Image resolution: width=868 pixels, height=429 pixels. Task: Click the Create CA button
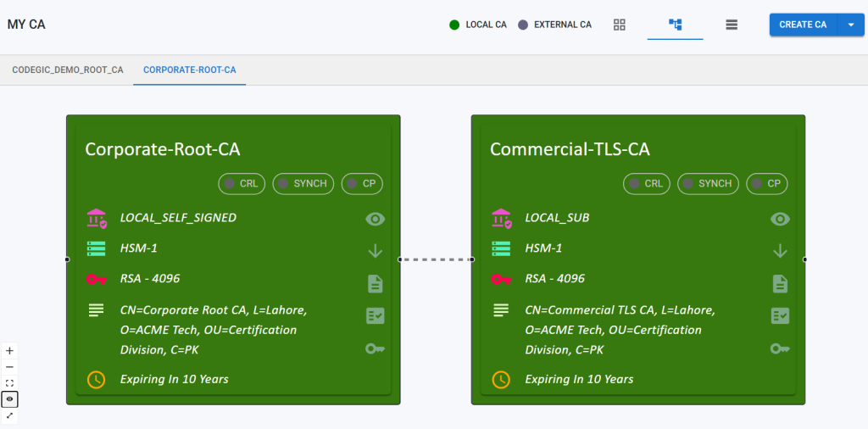pos(803,25)
